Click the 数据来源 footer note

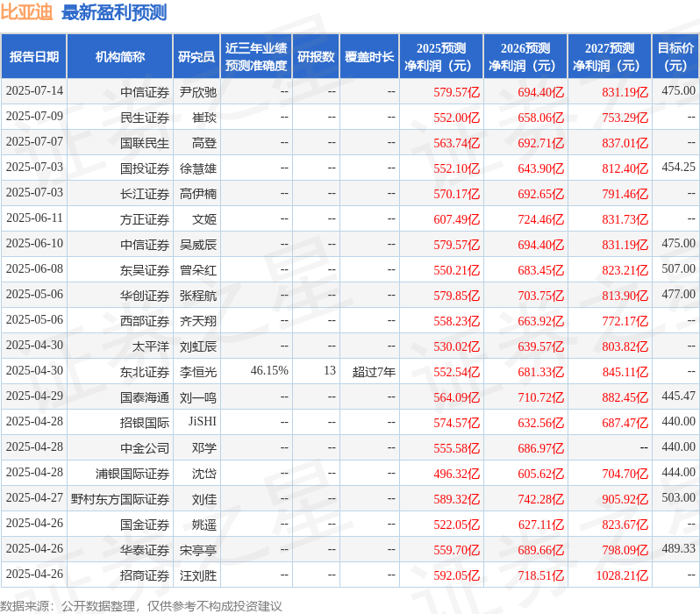(x=141, y=606)
